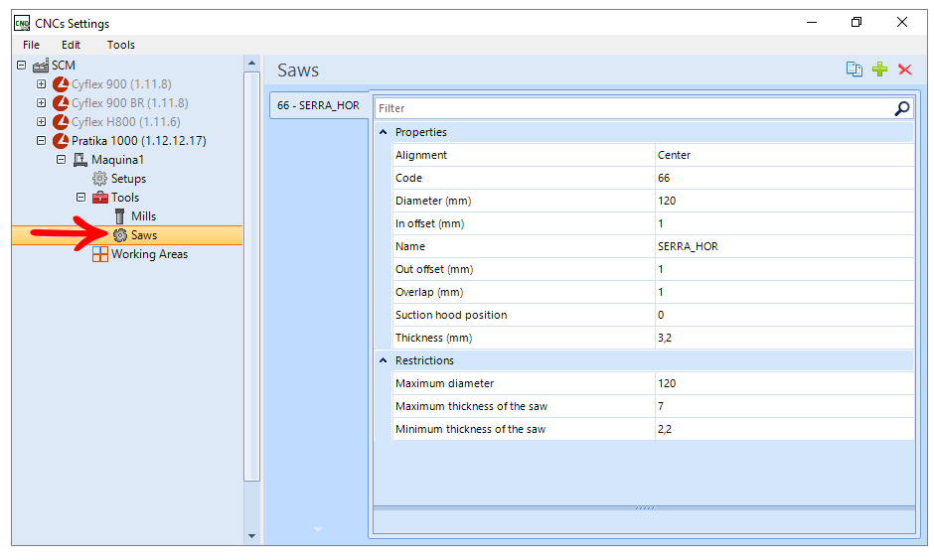Restore down the CNCs Settings window
Image resolution: width=934 pixels, height=560 pixels.
click(856, 22)
